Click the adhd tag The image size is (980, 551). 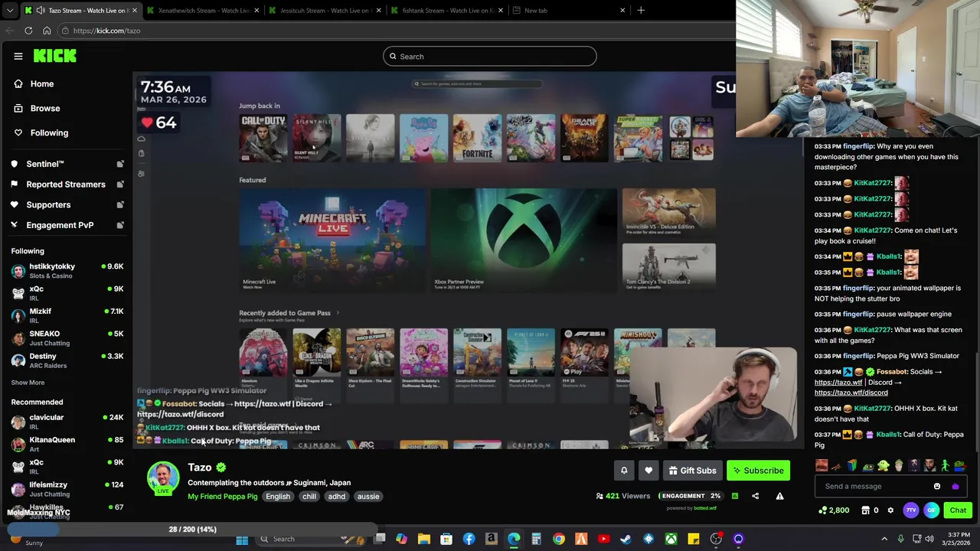coord(337,497)
